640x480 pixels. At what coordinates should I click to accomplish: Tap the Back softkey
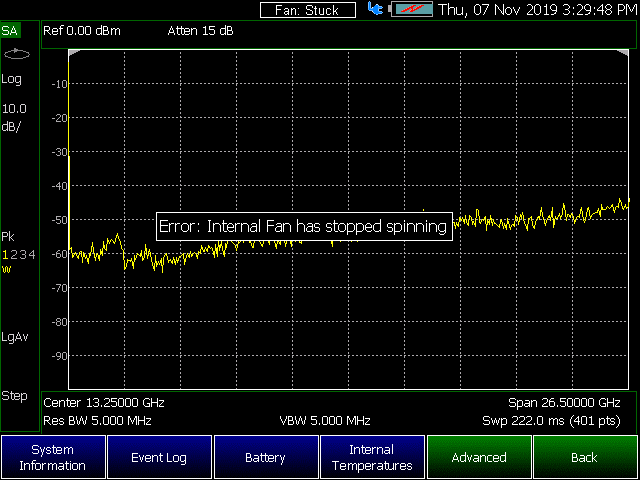[x=585, y=457]
